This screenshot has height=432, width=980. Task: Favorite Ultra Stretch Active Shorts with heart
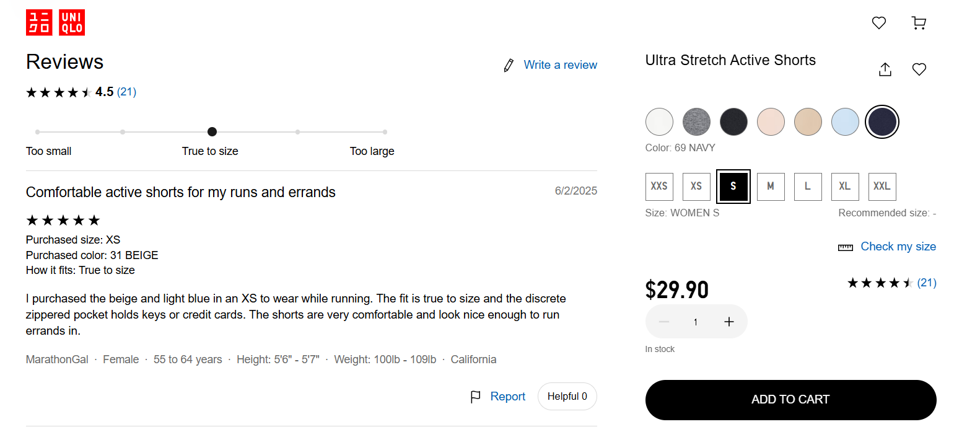[919, 69]
